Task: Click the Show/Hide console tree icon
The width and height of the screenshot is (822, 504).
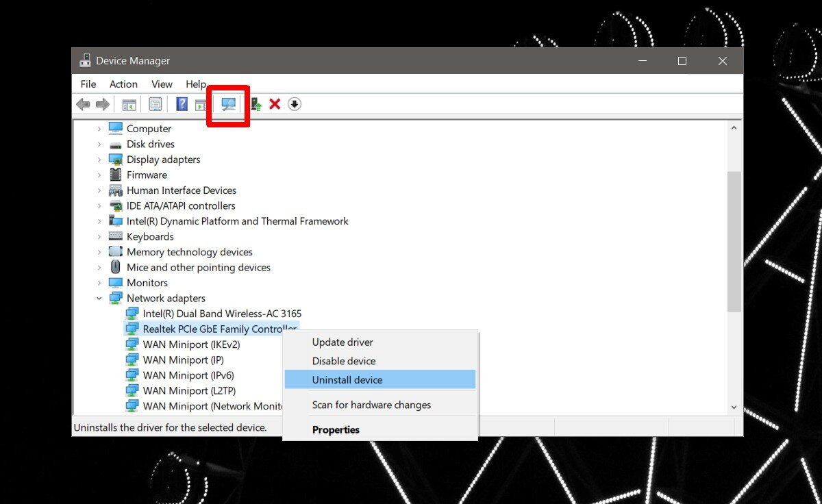Action: tap(129, 104)
